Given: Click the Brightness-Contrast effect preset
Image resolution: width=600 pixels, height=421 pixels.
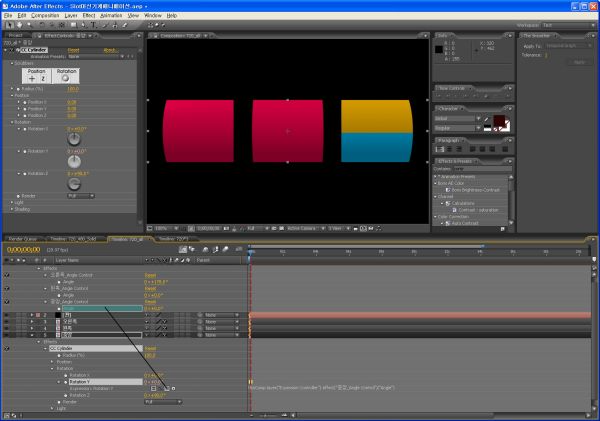Looking at the screenshot, I should point(475,190).
